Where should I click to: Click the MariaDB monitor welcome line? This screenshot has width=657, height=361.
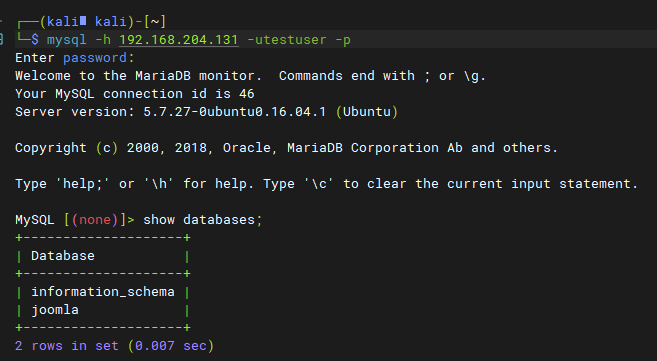pyautogui.click(x=250, y=75)
